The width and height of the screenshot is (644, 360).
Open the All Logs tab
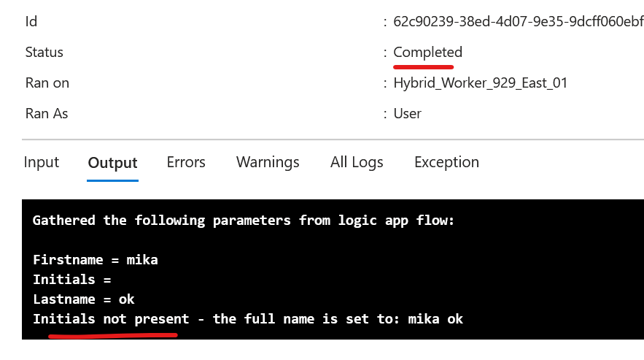tap(357, 162)
